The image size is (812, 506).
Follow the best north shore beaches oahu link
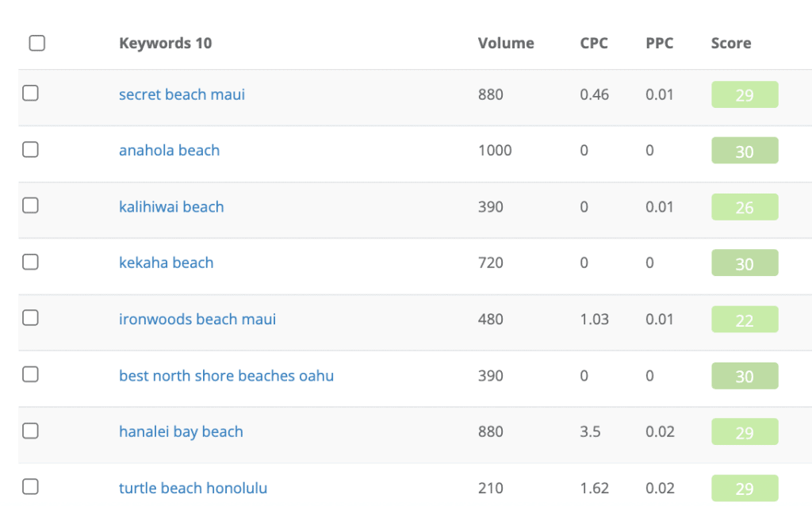(x=226, y=376)
